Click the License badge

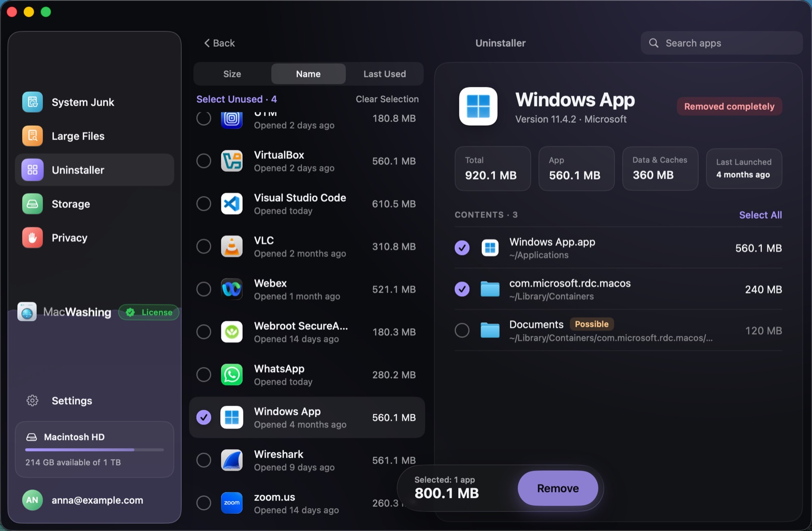(149, 312)
